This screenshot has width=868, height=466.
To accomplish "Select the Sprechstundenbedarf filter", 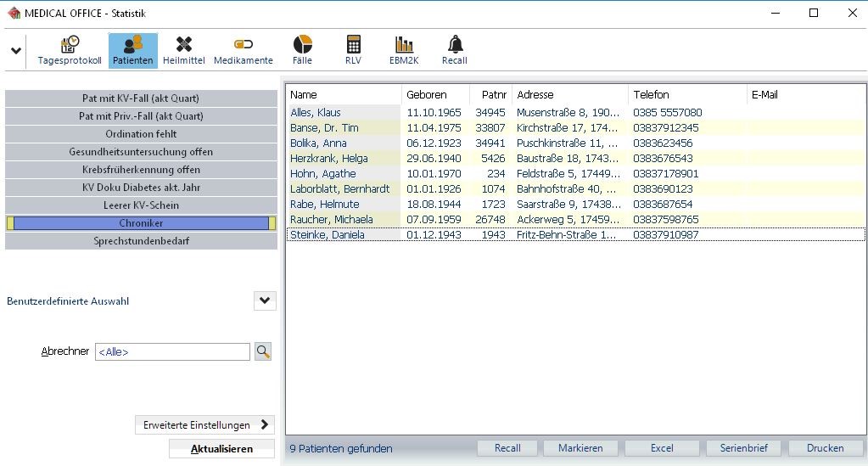I will tap(141, 241).
